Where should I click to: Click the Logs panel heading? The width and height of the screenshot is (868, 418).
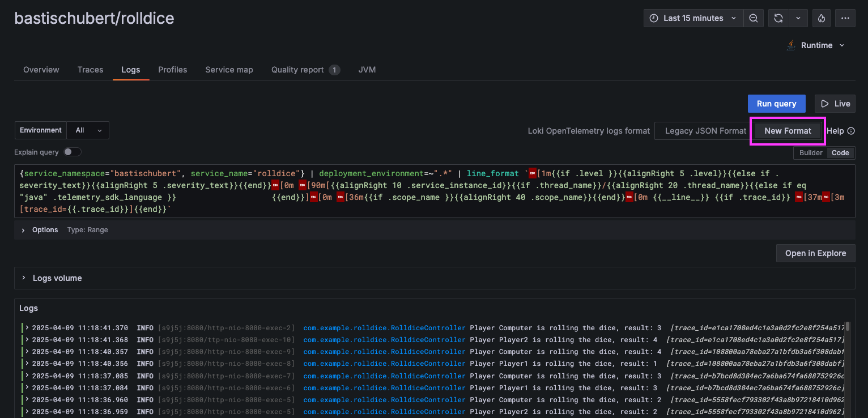pyautogui.click(x=28, y=308)
